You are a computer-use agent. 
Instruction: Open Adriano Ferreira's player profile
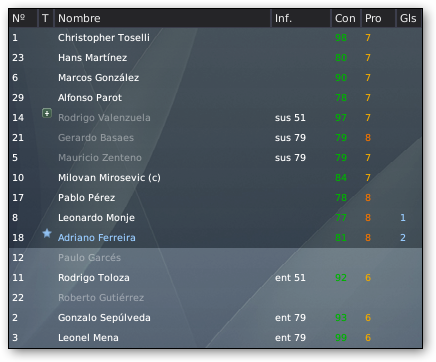point(97,238)
